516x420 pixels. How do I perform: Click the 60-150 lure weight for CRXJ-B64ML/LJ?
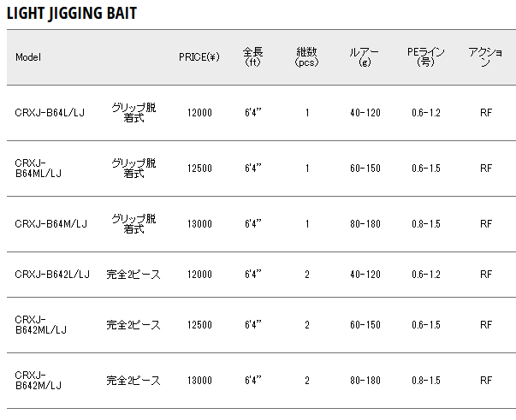click(365, 169)
